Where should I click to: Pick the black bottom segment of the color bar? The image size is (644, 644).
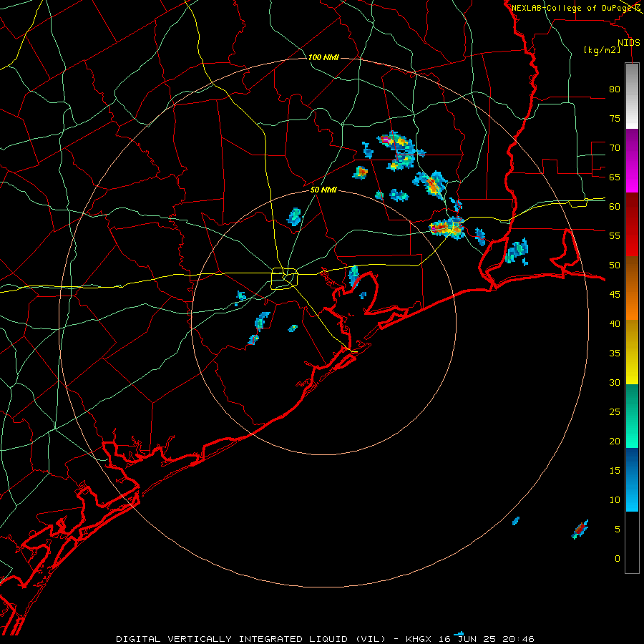[x=632, y=542]
